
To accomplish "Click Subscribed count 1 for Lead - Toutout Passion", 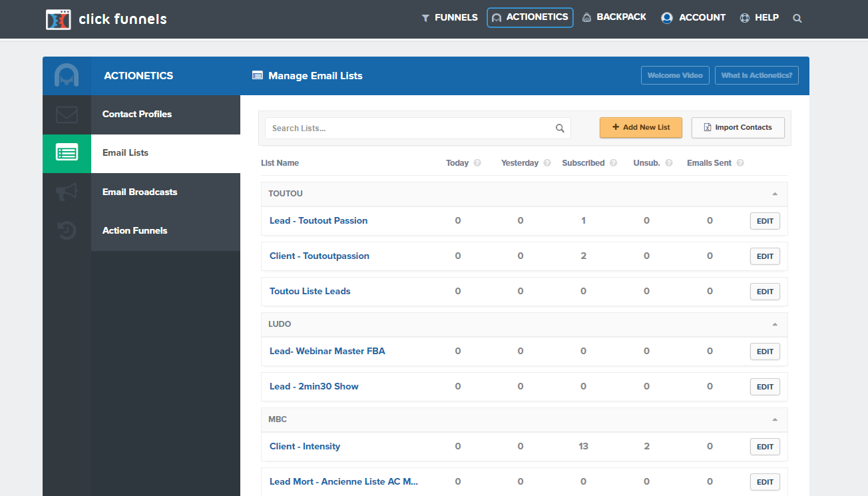I will [583, 221].
